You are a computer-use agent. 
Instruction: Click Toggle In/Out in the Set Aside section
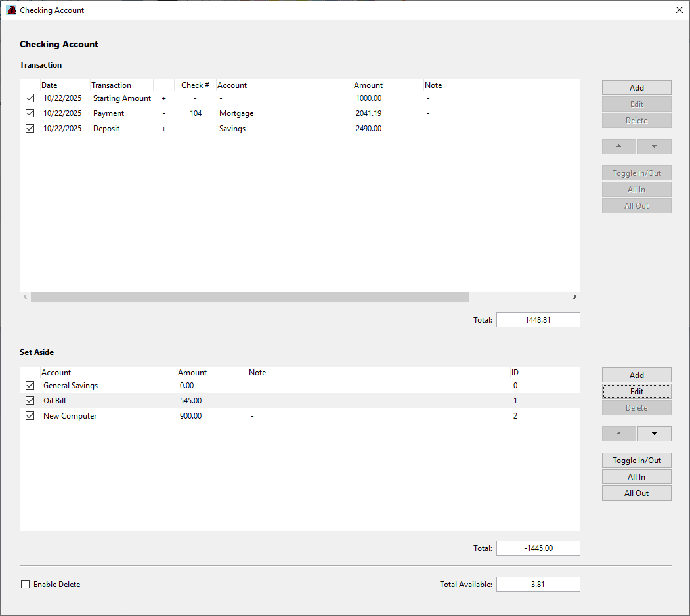tap(636, 460)
